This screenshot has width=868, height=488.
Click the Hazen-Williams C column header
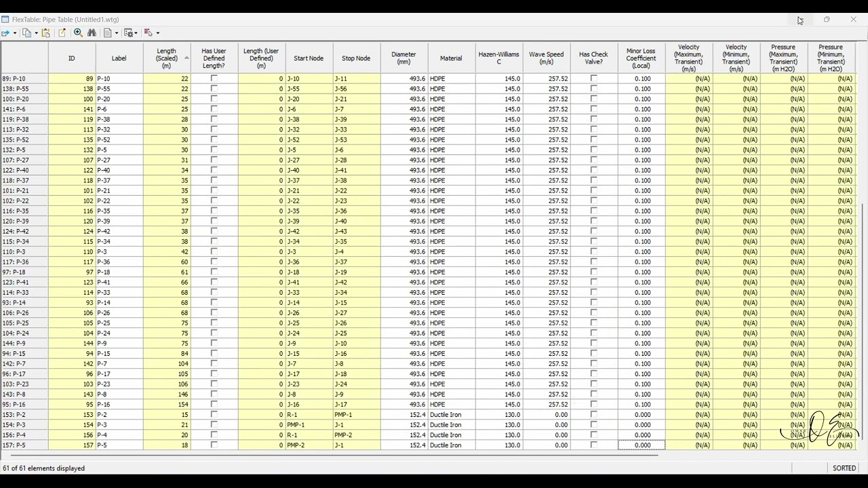[499, 58]
